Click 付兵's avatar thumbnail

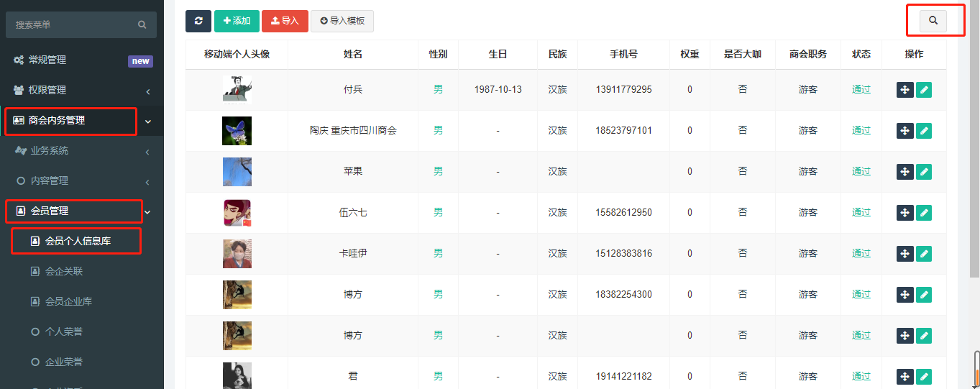(237, 90)
